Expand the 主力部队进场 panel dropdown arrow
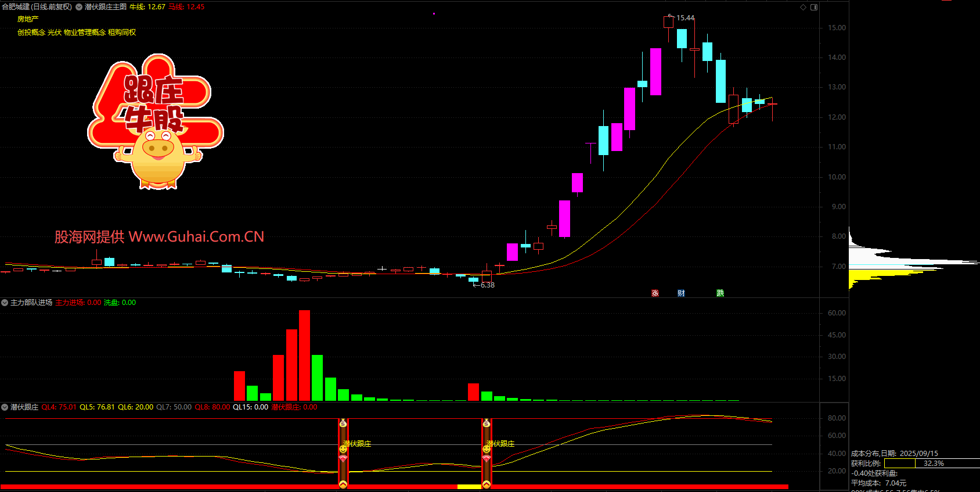The width and height of the screenshot is (980, 492). tap(5, 303)
